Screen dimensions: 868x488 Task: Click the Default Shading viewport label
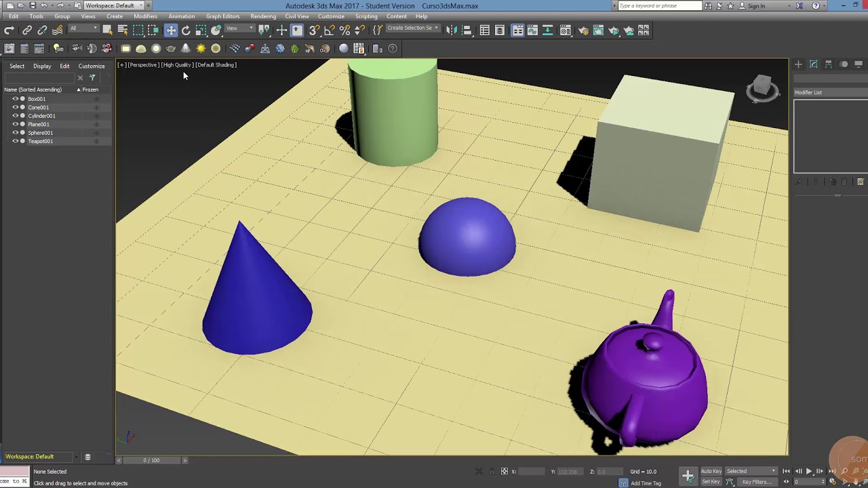click(216, 65)
